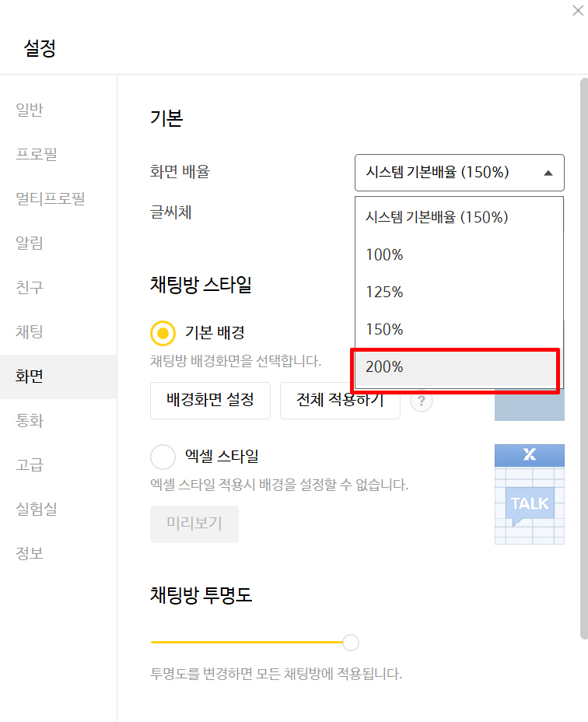Open the 알림 settings section

(58, 243)
